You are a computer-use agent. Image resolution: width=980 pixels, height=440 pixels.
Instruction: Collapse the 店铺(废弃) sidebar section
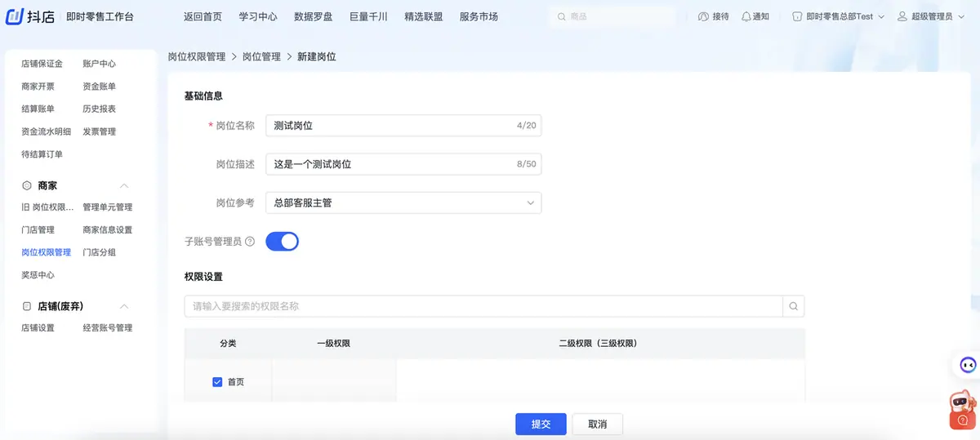point(124,306)
